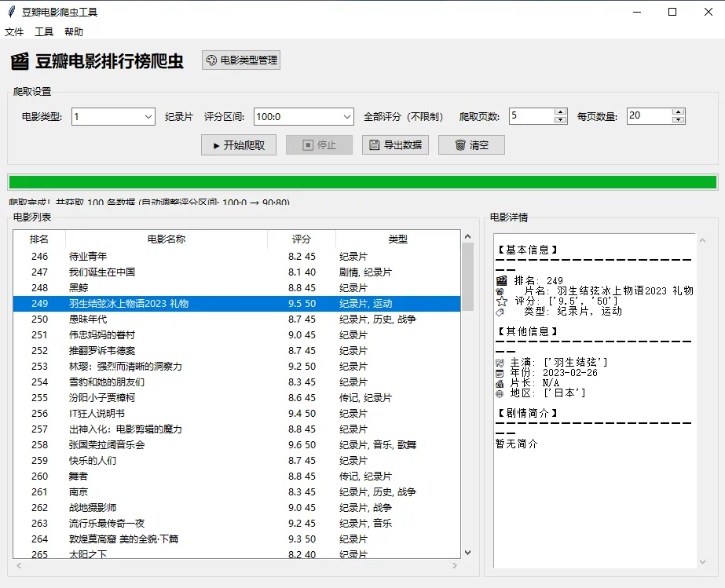725x588 pixels.
Task: Click details panel scroll-up arrow
Action: coord(702,240)
